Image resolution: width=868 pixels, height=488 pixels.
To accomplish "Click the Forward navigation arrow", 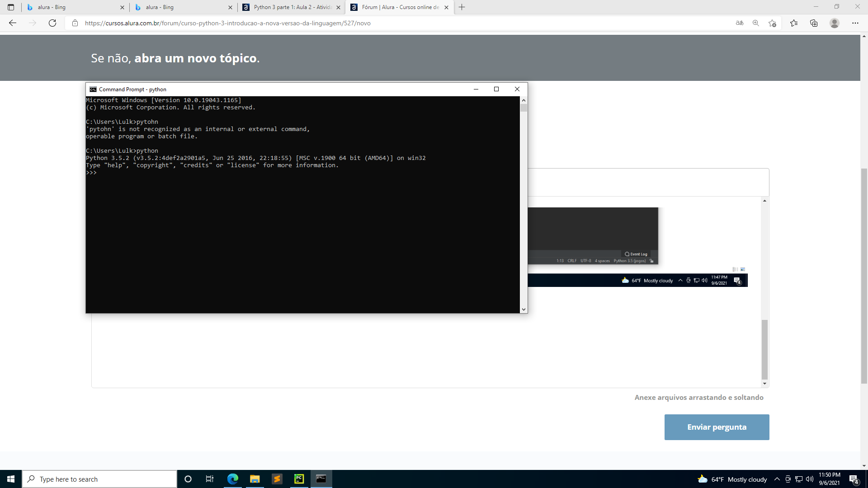I will [33, 23].
